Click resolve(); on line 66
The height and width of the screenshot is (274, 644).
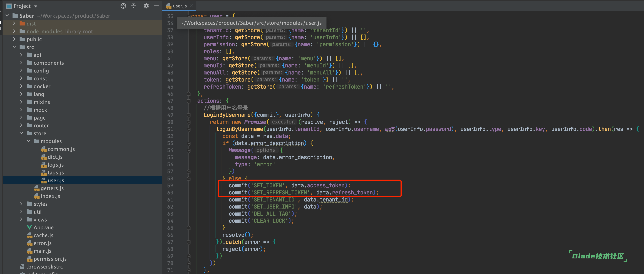pyautogui.click(x=238, y=235)
